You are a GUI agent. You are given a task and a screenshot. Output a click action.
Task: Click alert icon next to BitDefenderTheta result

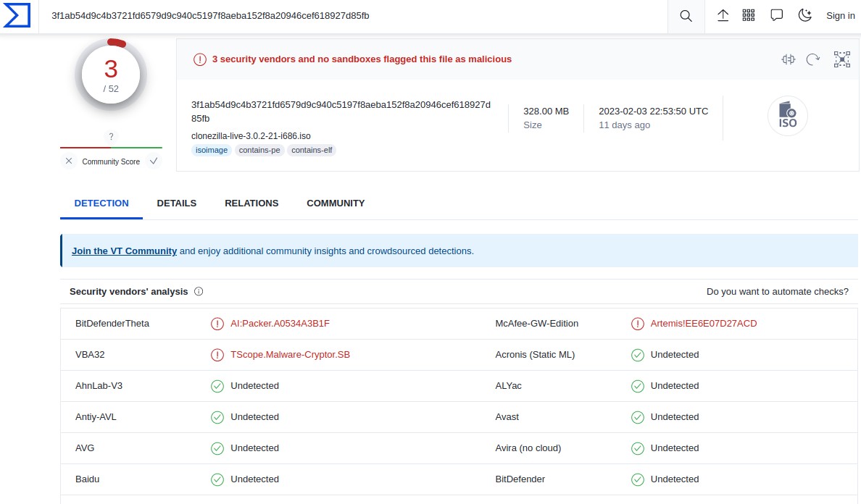(x=217, y=324)
